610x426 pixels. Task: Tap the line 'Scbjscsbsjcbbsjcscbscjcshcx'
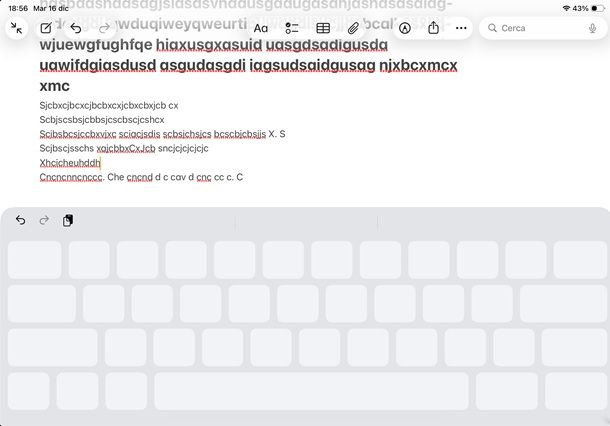[102, 120]
